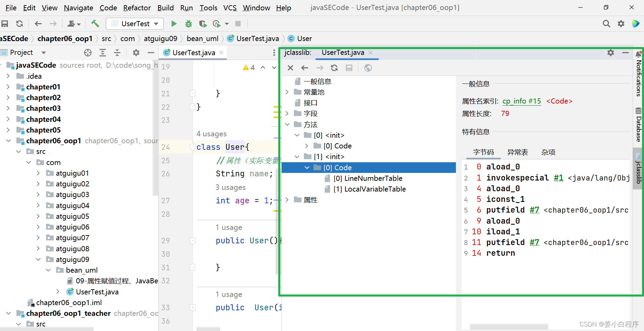Open the VCS menu
644x331 pixels.
coord(230,8)
